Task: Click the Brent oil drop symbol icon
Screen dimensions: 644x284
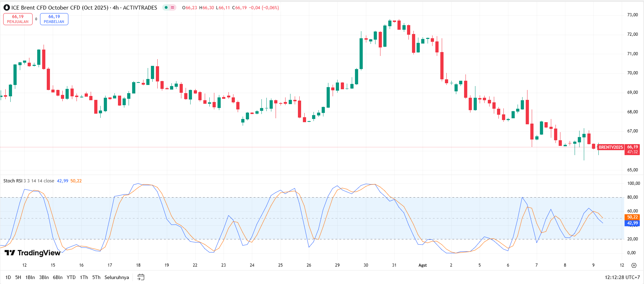Action: click(6, 7)
